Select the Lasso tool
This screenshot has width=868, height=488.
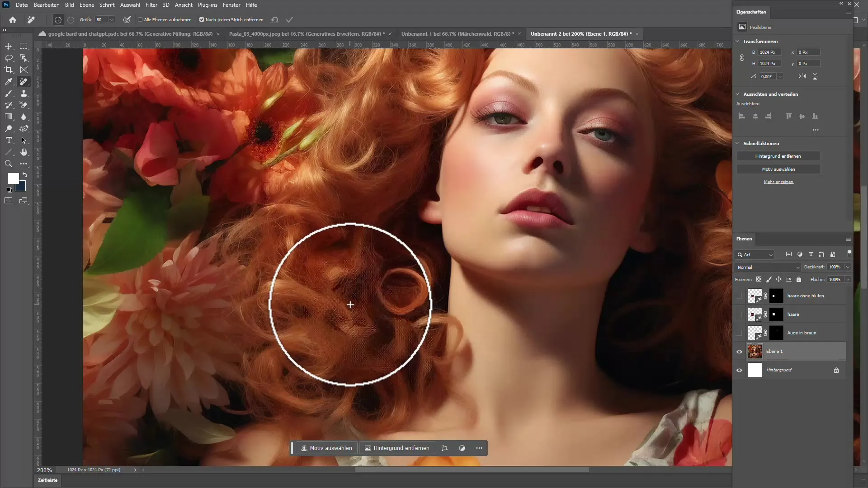pos(8,58)
